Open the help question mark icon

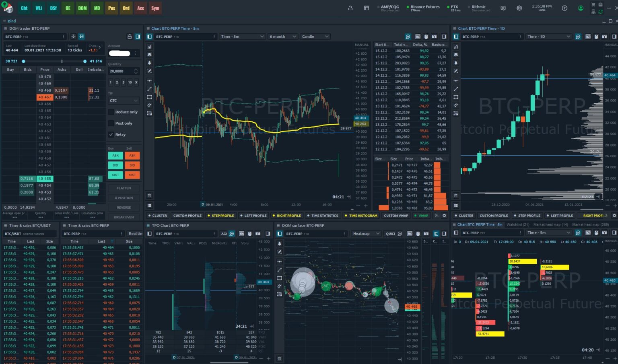pos(564,8)
